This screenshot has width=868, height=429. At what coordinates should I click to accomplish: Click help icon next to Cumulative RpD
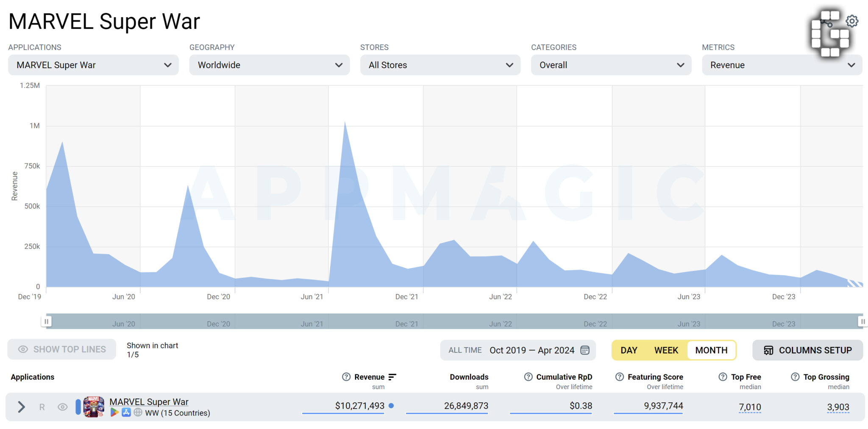(x=528, y=377)
